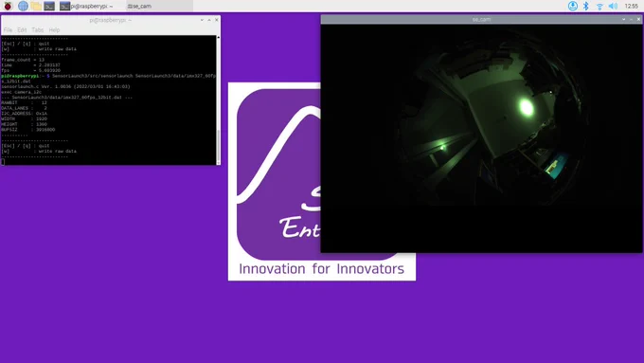Click the "DATA_LANES : 2" terminal line
Viewport: 644px width, 363px height.
[25, 108]
